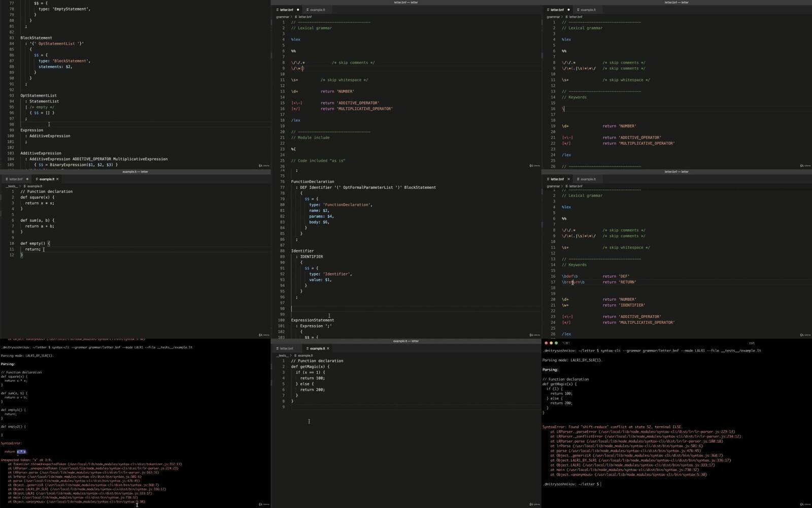The height and width of the screenshot is (508, 812).
Task: Click the OptStatementList rule header on line 93
Action: point(39,96)
